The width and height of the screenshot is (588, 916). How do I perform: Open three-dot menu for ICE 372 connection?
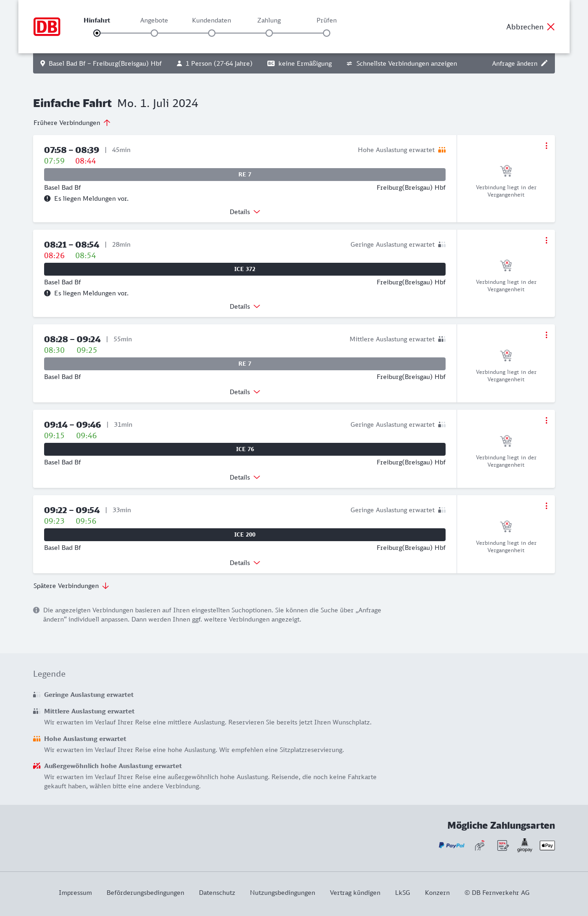[546, 240]
